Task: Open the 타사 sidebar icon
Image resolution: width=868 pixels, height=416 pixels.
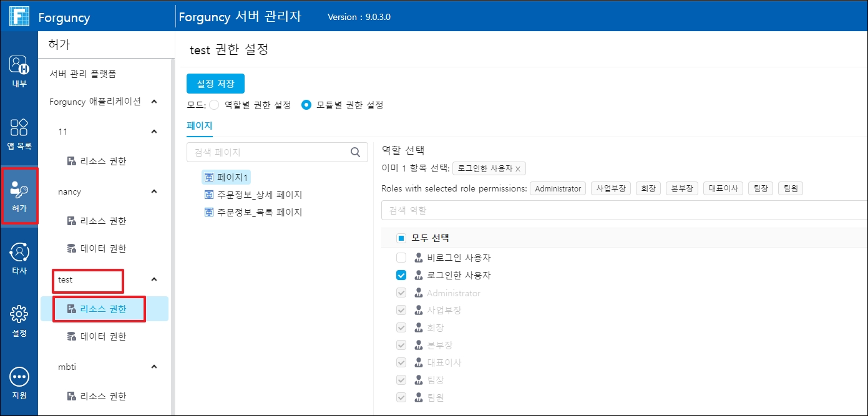Action: pyautogui.click(x=19, y=258)
